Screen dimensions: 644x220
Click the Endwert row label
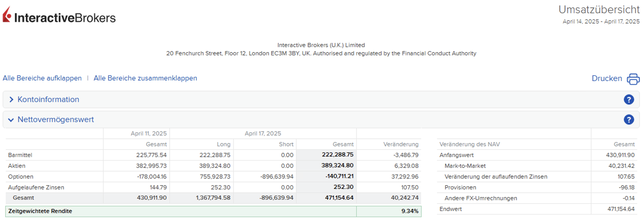pos(450,209)
